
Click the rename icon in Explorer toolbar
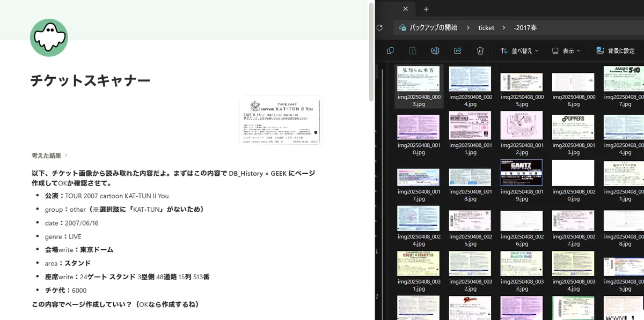coord(435,51)
